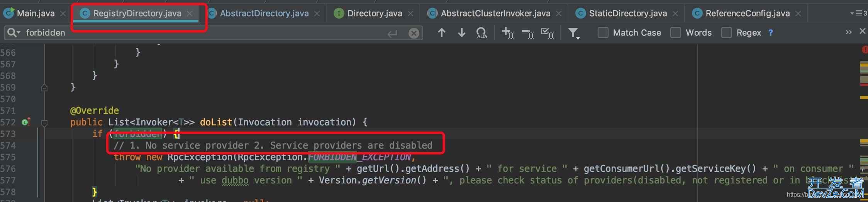This screenshot has width=868, height=202.
Task: Toggle the fold marker at line 569
Action: 44,88
